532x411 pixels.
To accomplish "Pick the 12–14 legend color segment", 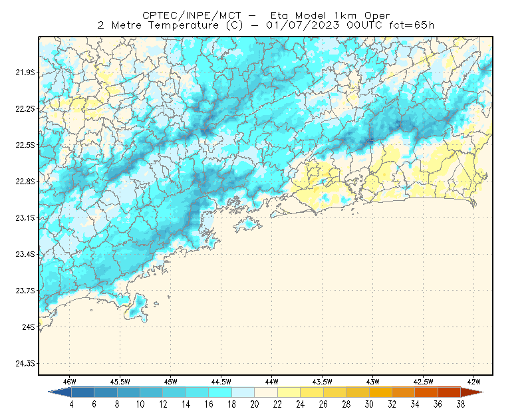I will [x=174, y=392].
